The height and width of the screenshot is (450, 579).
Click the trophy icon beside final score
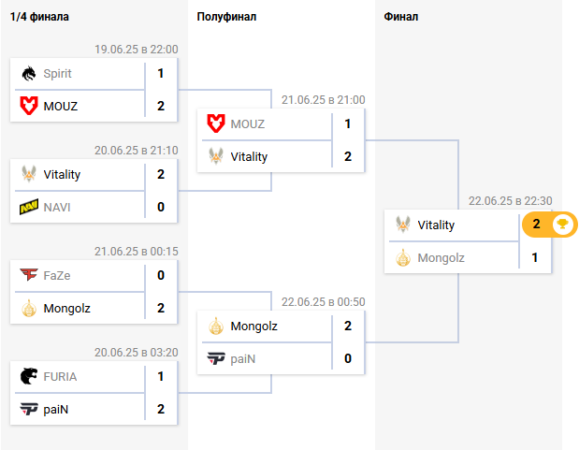click(x=562, y=224)
